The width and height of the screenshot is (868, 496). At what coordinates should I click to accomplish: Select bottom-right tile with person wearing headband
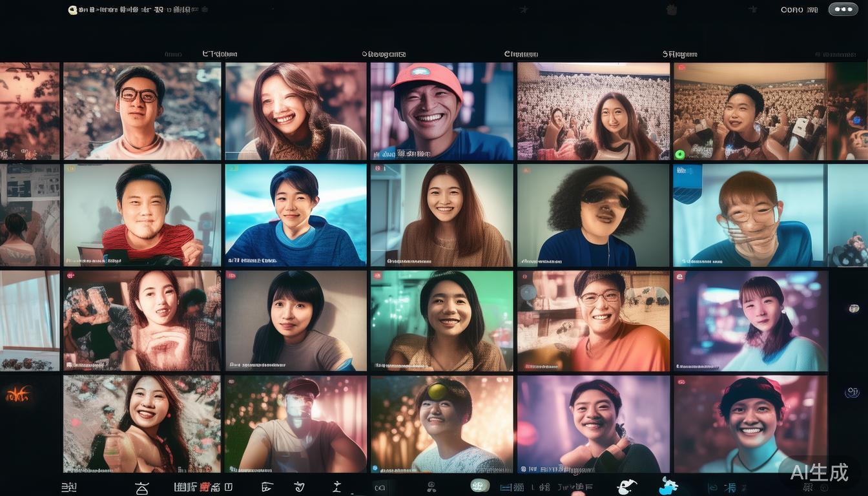pyautogui.click(x=750, y=424)
